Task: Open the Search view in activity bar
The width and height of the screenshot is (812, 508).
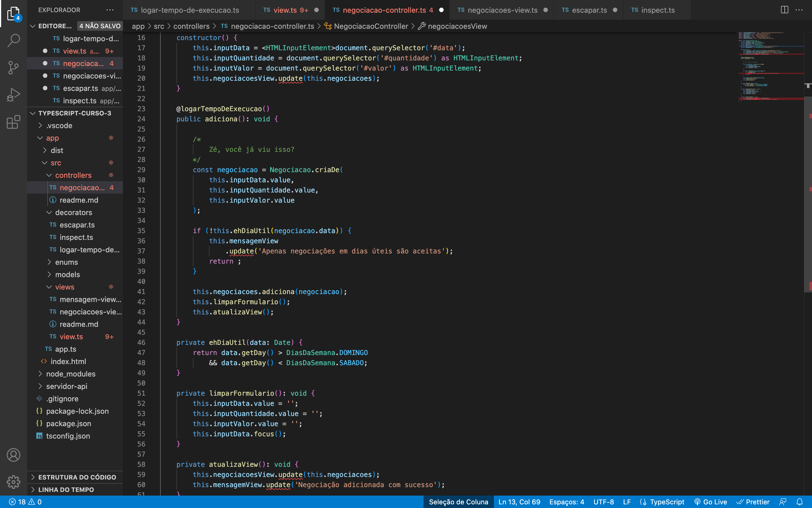Action: [14, 40]
